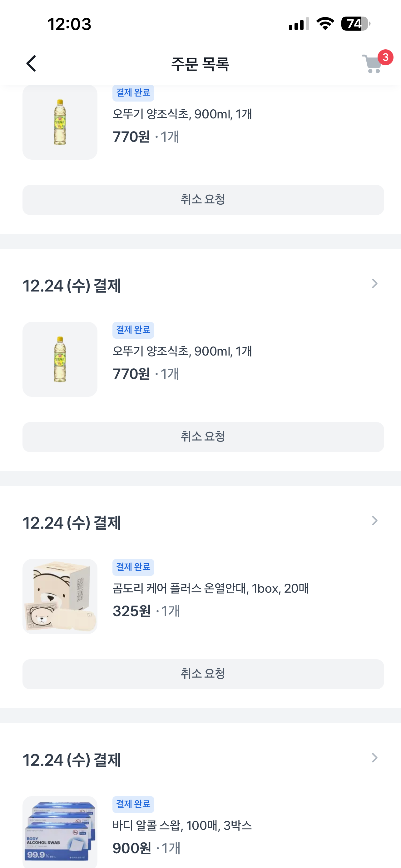Viewport: 401px width, 868px height.
Task: Tap the Wi-Fi status icon
Action: [x=325, y=24]
